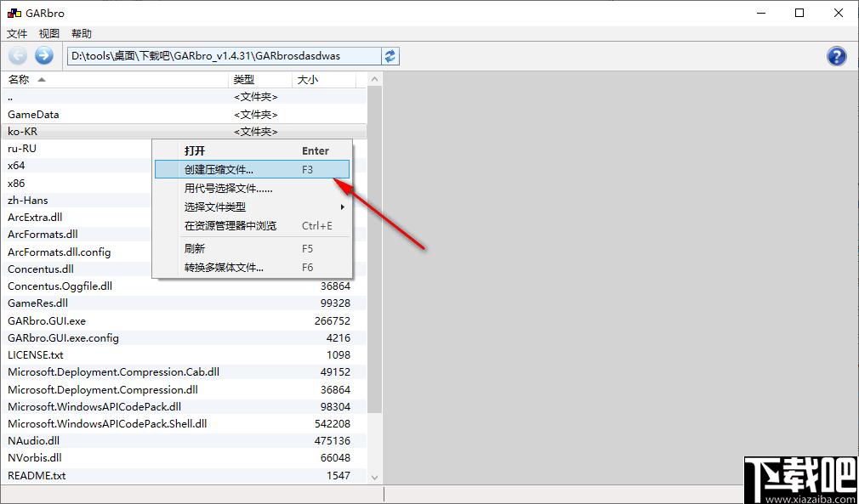Choose 打开 in context menu
This screenshot has width=859, height=504.
click(252, 150)
